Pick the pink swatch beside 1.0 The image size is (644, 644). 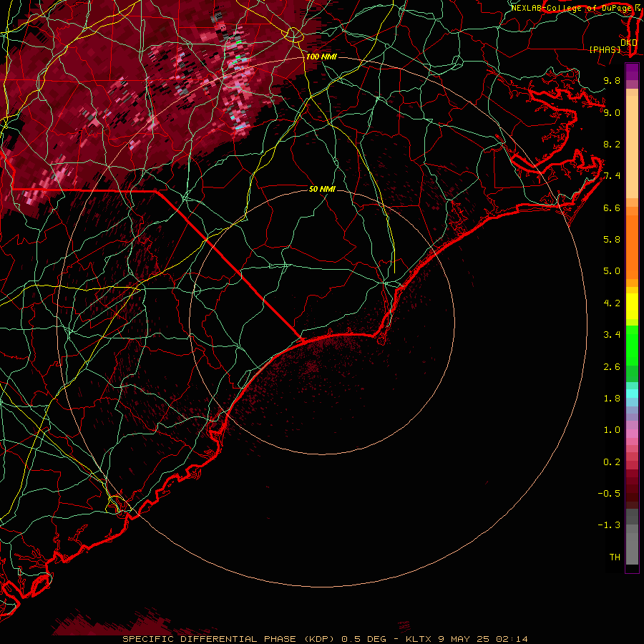tap(632, 434)
